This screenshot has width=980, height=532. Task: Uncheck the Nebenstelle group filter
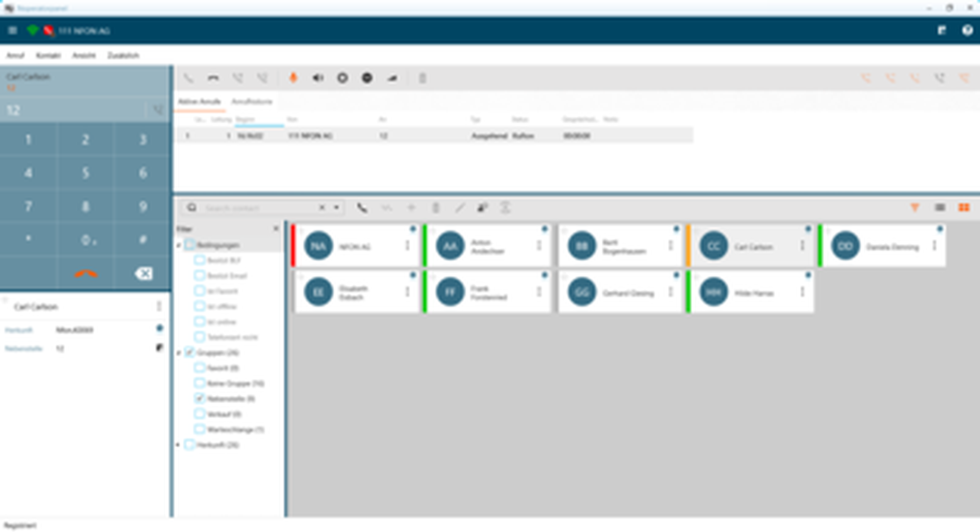[x=199, y=398]
